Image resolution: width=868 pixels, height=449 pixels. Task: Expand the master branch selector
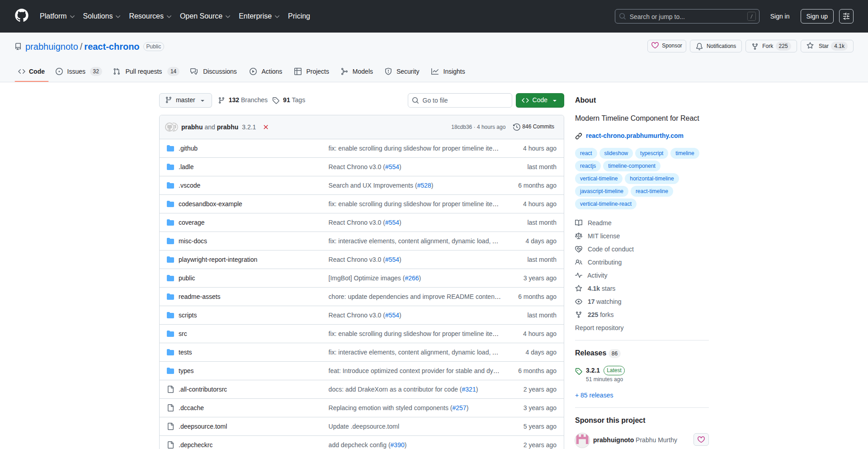[x=185, y=100]
